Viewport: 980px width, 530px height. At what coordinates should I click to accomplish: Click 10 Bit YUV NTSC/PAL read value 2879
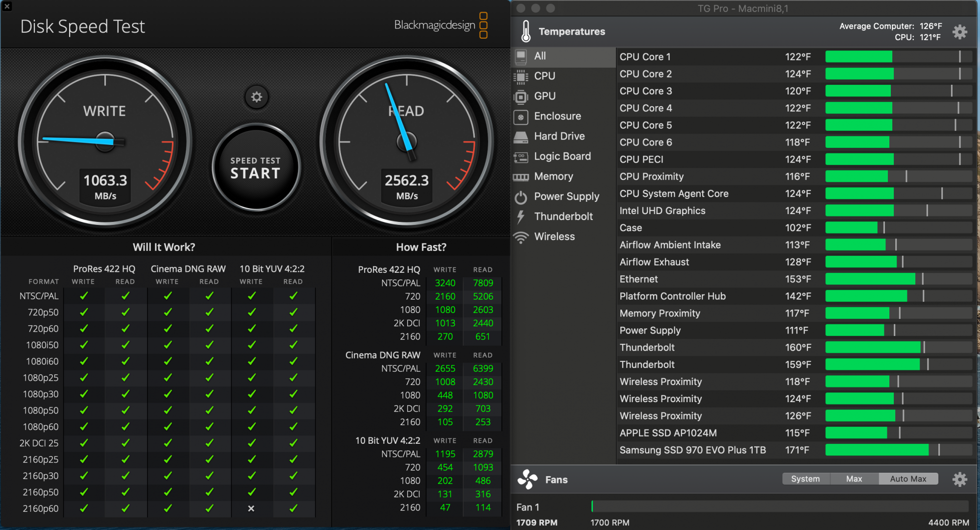[483, 454]
